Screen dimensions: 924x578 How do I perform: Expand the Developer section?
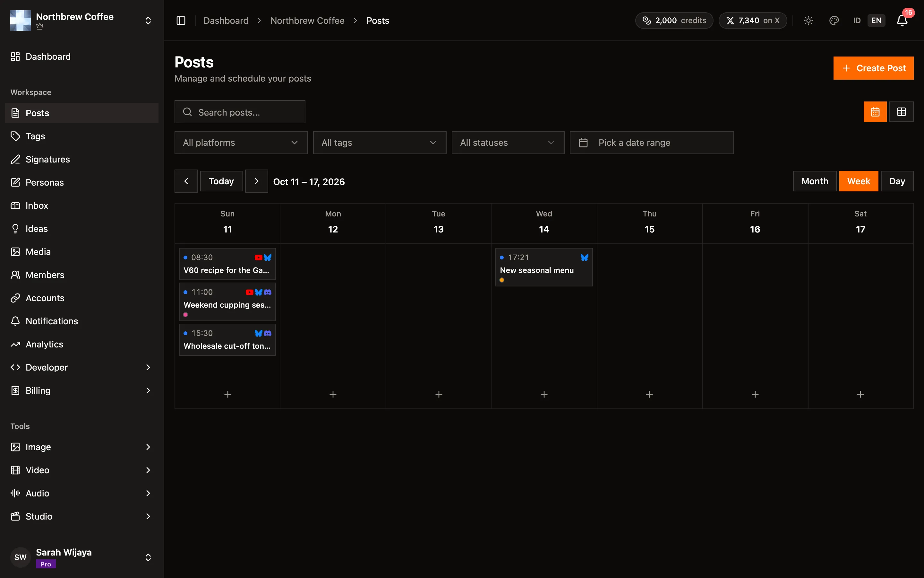pos(82,367)
